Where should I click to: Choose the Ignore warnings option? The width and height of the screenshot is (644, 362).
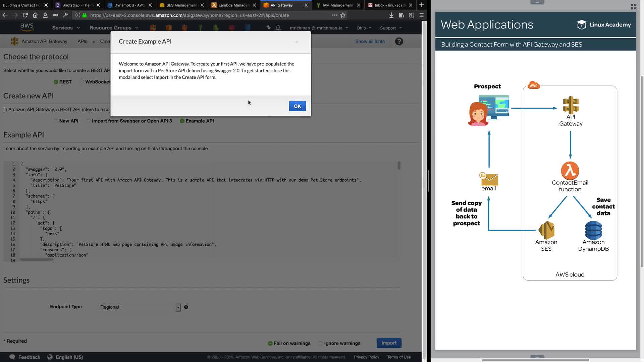pos(321,343)
